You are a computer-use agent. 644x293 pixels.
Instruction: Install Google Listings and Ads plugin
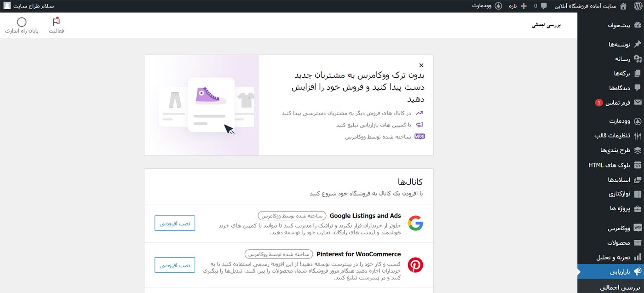pos(175,223)
